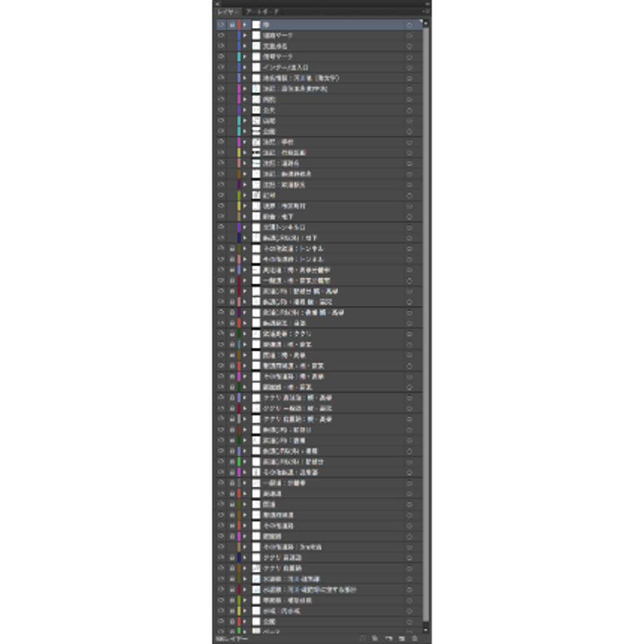Image resolution: width=644 pixels, height=644 pixels.
Task: Select the その他道路：3m未満 layer name
Action: (x=293, y=547)
